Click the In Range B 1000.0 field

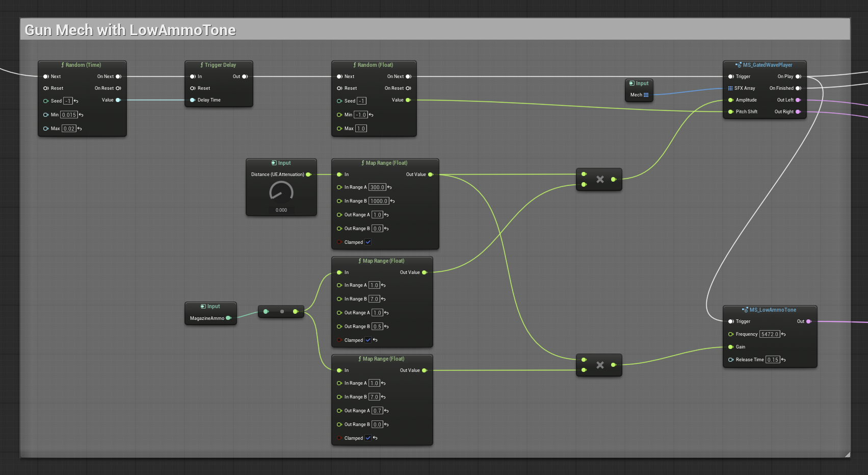[x=379, y=201]
